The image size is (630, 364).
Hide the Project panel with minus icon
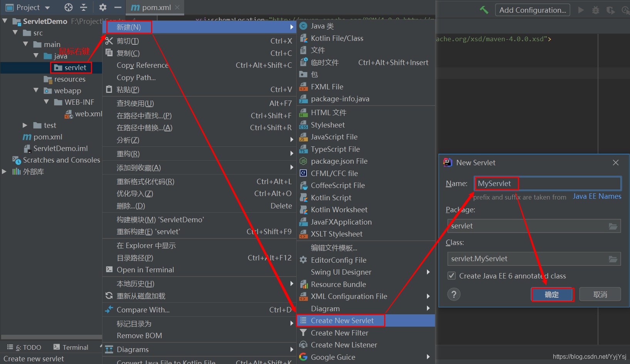(118, 7)
